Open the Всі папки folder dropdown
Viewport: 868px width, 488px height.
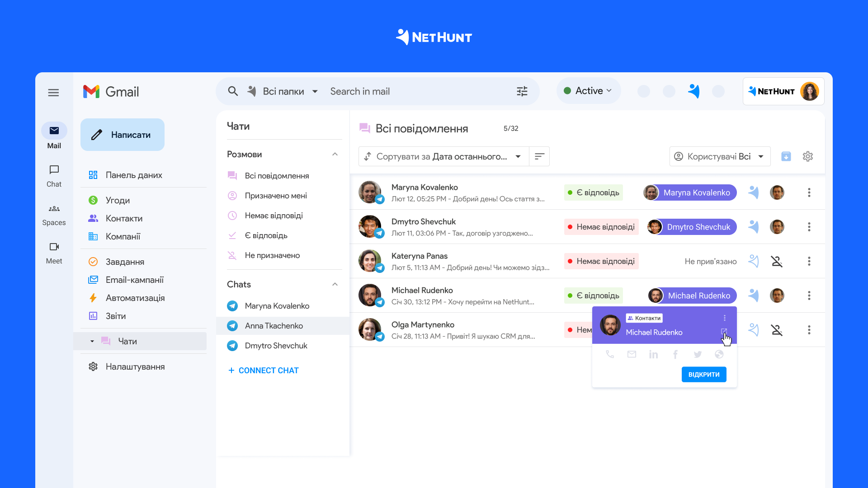tap(284, 91)
